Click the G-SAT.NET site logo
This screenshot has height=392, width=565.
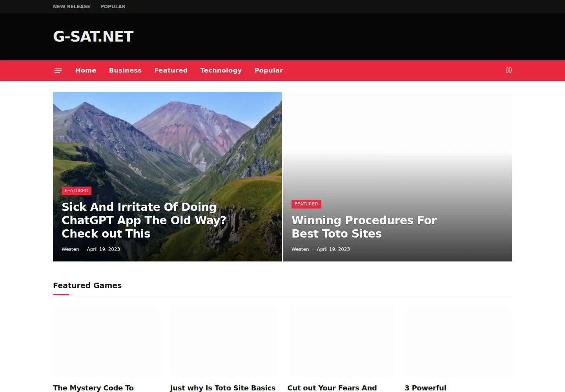[x=93, y=36]
